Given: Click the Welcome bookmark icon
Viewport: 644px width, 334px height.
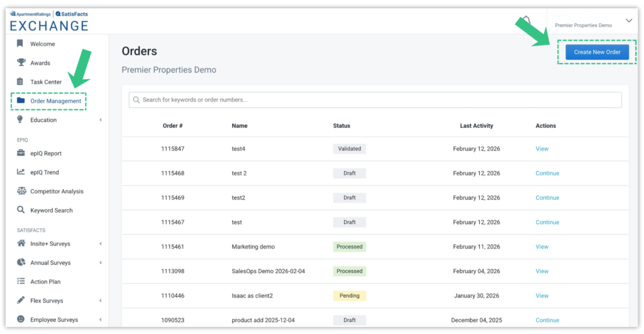Looking at the screenshot, I should pyautogui.click(x=21, y=44).
